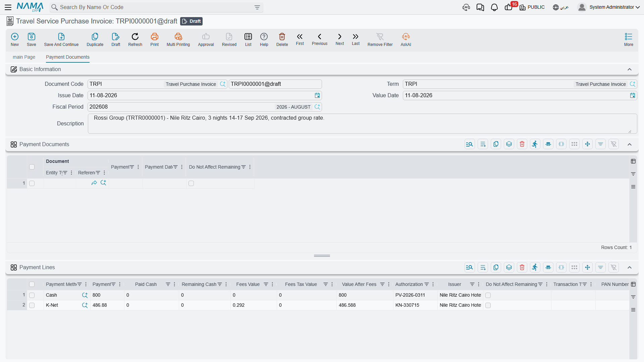Click the Revised toolbar icon
The image size is (644, 362).
(x=229, y=40)
